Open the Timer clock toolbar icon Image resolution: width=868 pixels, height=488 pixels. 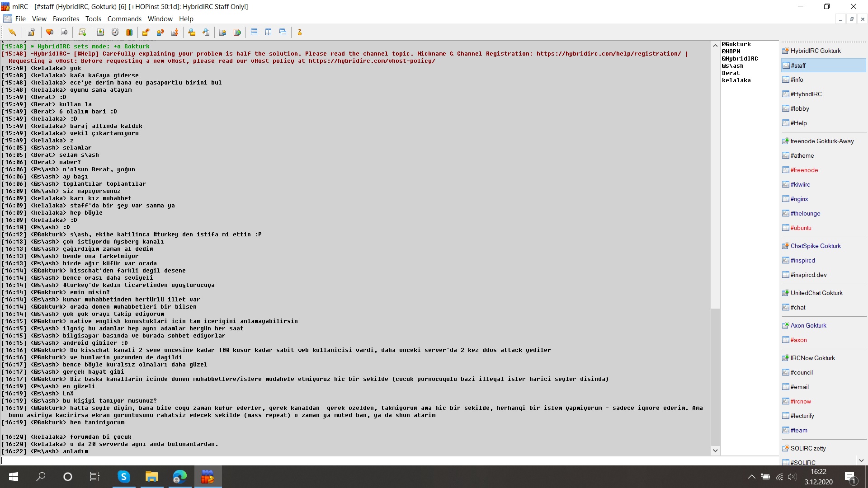tap(115, 32)
